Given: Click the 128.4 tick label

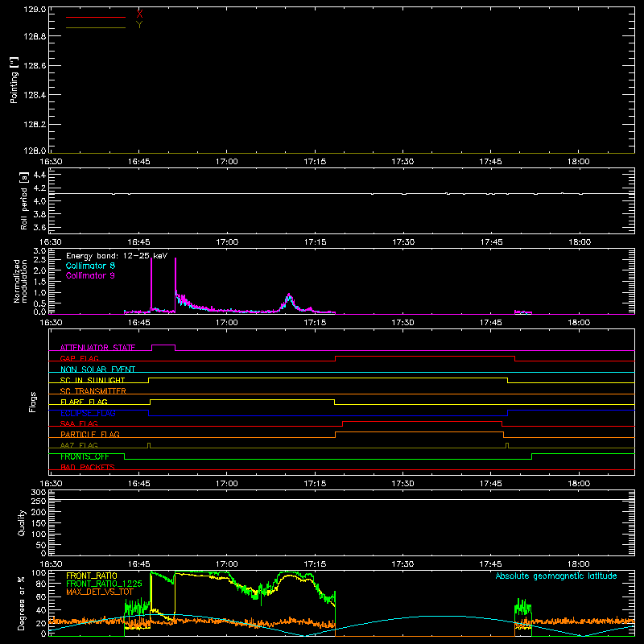Looking at the screenshot, I should (35, 95).
